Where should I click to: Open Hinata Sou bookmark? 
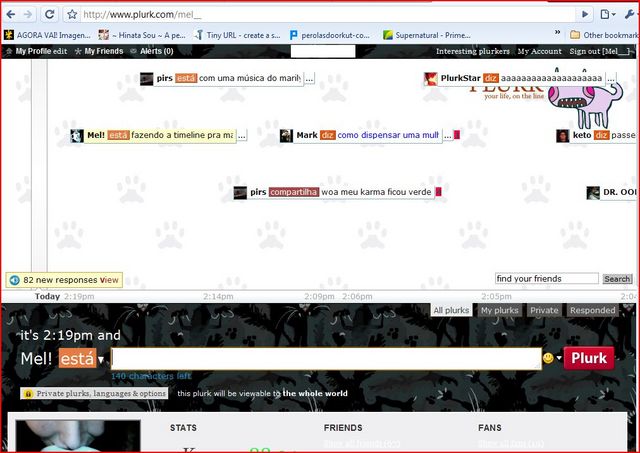click(x=142, y=35)
